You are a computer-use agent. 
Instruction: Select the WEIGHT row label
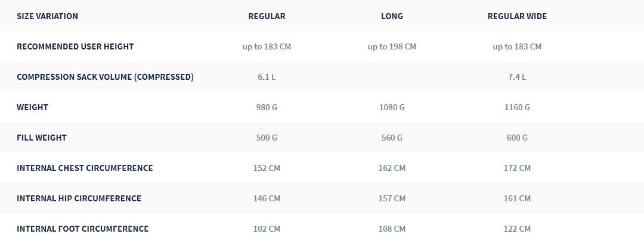point(32,108)
